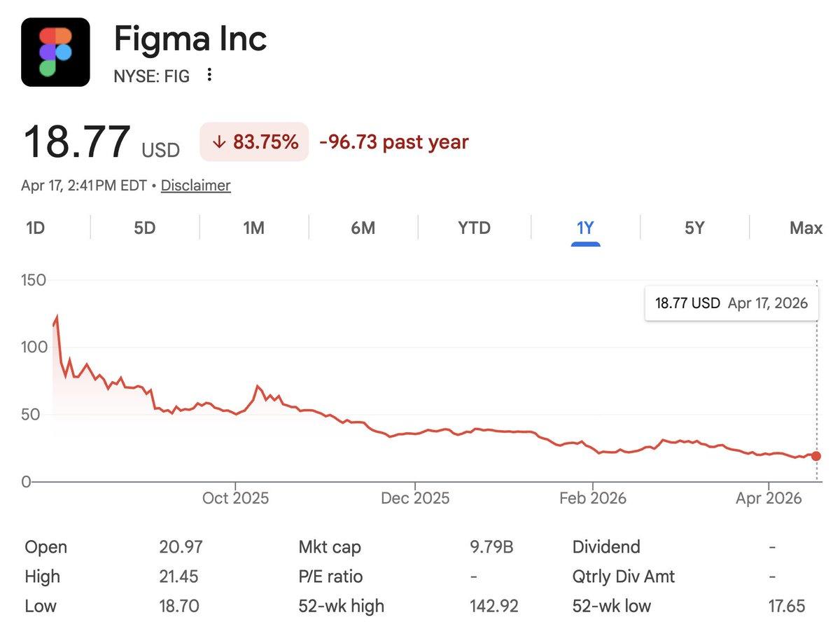Click the chart line near Dec 2025
Screen dimensions: 840x643
(x=415, y=434)
